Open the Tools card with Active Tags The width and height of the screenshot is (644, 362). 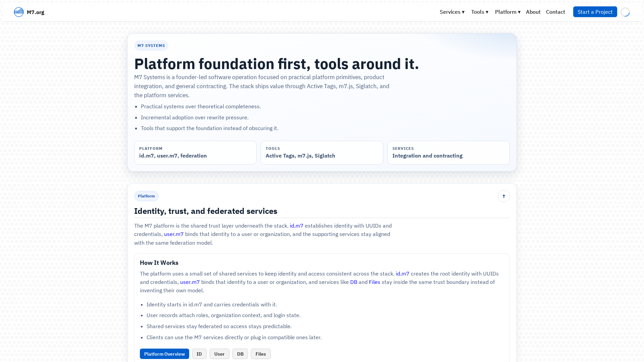(x=322, y=153)
